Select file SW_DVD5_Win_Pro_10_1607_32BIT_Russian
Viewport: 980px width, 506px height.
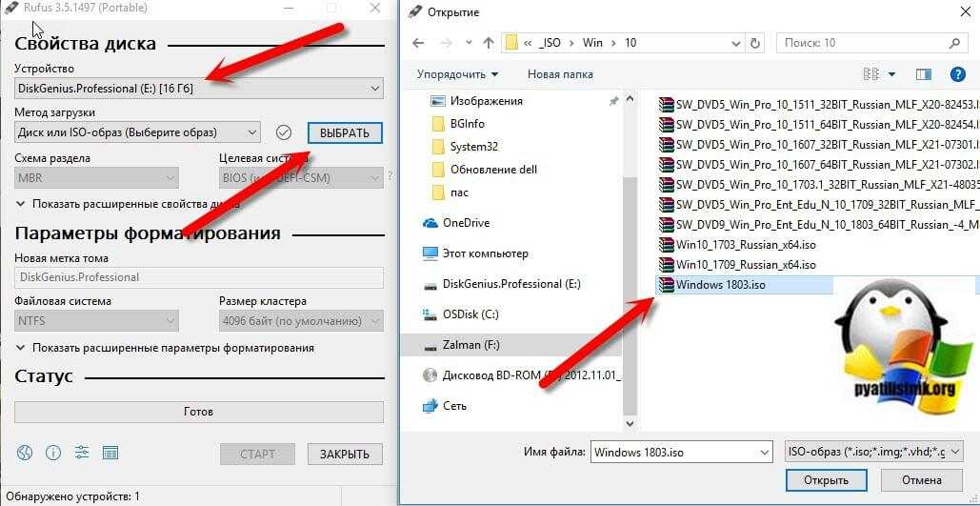817,145
